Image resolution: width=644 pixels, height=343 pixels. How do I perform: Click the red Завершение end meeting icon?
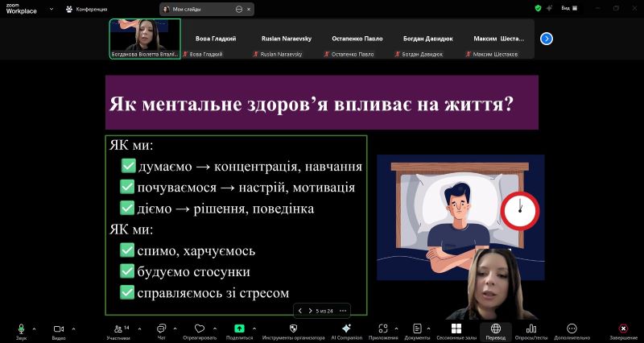623,329
